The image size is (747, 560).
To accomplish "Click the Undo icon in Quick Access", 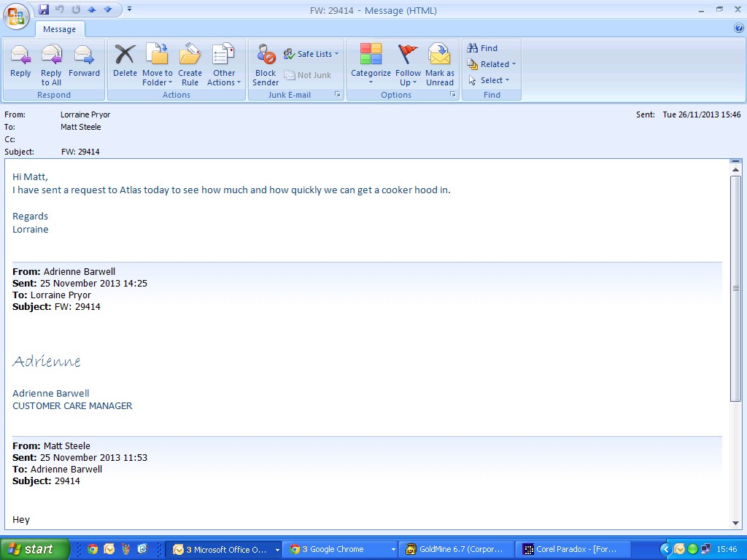I will point(60,9).
